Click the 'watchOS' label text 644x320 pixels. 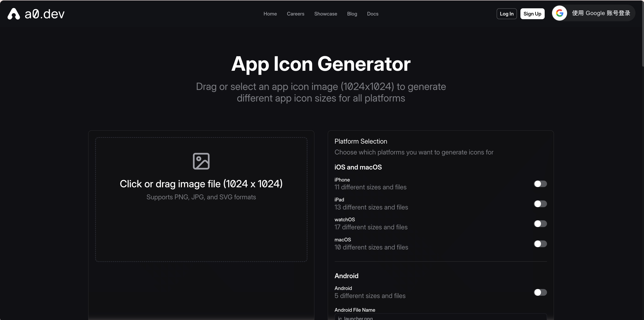pyautogui.click(x=344, y=219)
